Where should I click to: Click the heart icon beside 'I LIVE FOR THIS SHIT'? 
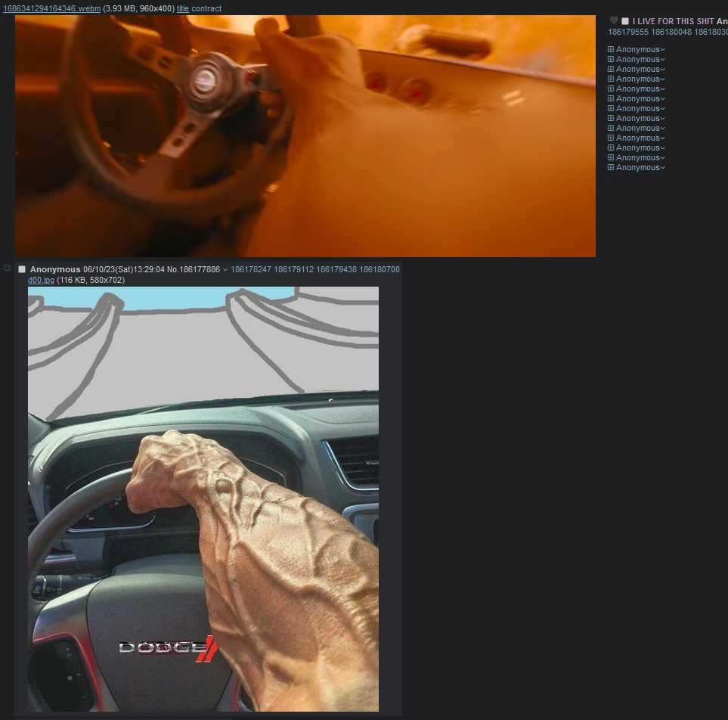click(x=614, y=20)
